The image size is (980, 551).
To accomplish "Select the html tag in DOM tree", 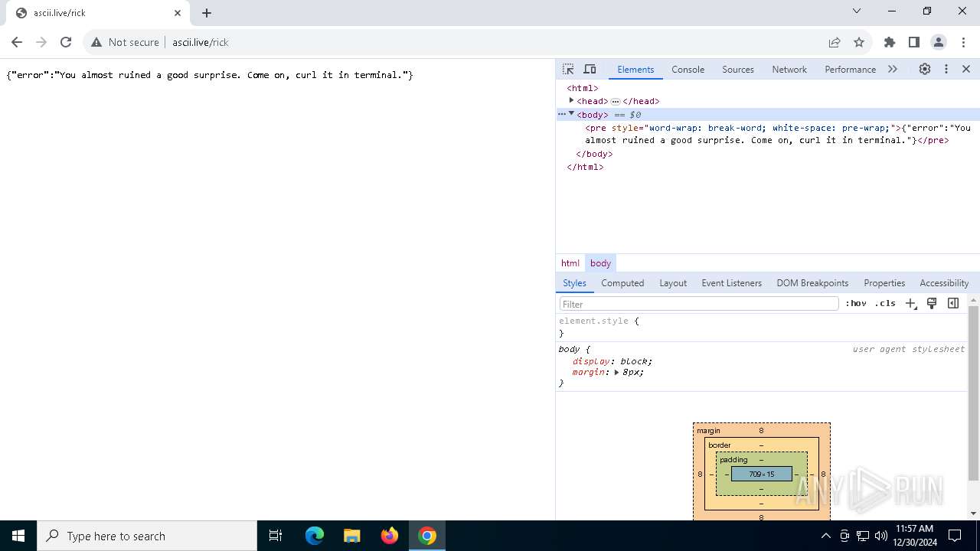I will point(583,88).
